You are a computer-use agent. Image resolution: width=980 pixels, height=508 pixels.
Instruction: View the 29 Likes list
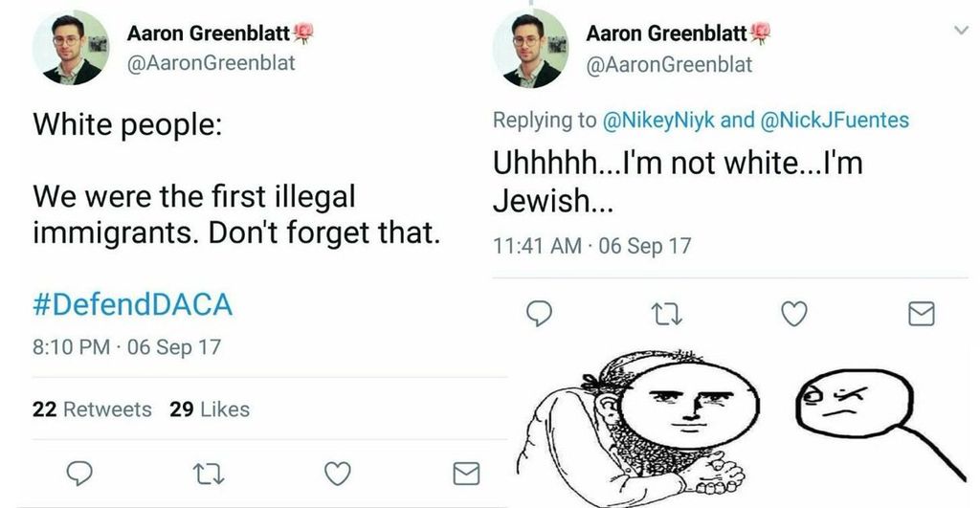(x=210, y=409)
